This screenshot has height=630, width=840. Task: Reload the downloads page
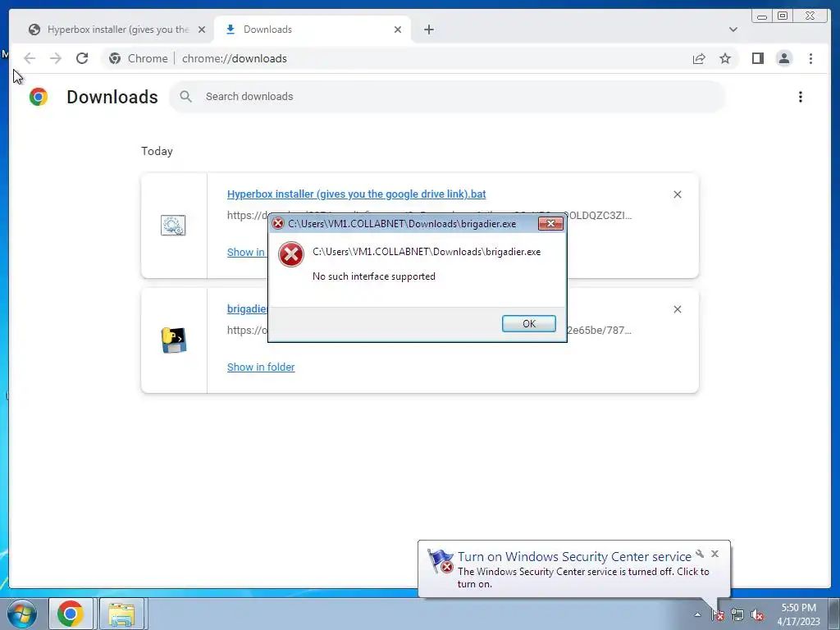(82, 58)
